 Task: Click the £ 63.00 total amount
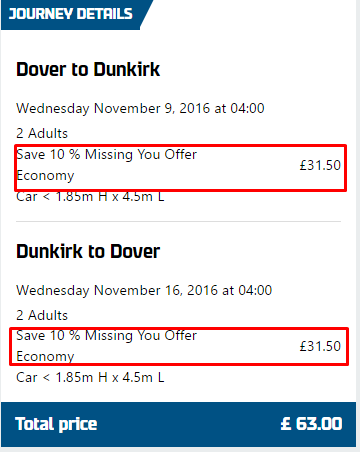click(x=311, y=424)
